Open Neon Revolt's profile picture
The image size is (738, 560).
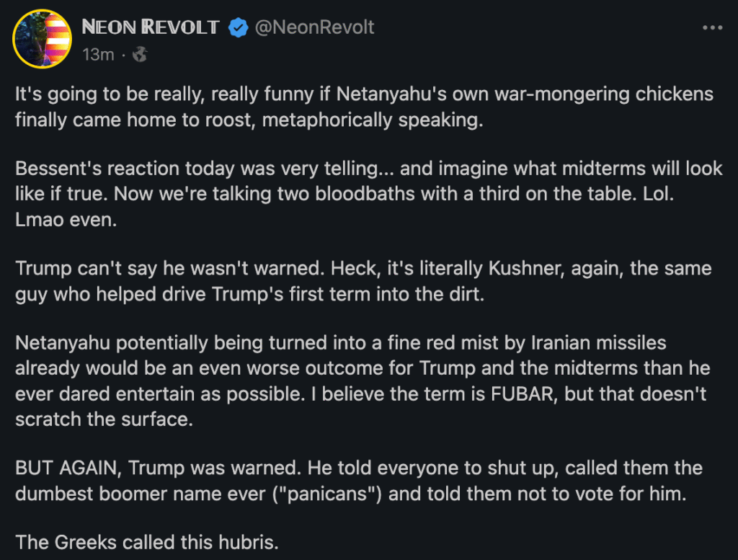(x=42, y=39)
